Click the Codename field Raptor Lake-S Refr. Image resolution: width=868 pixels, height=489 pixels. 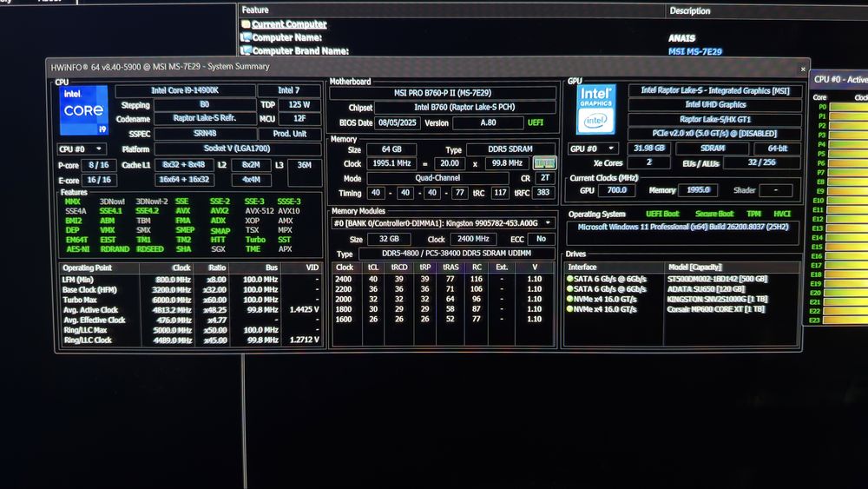205,118
